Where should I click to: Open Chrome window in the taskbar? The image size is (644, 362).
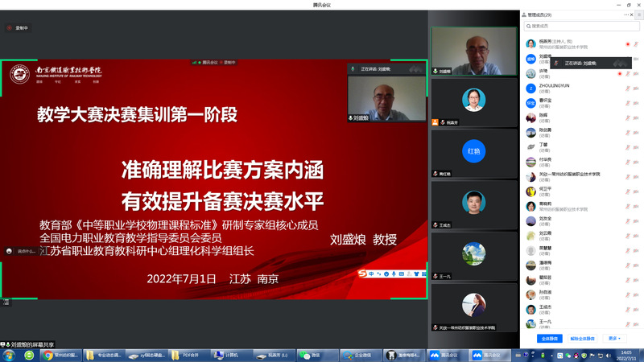coord(60,355)
